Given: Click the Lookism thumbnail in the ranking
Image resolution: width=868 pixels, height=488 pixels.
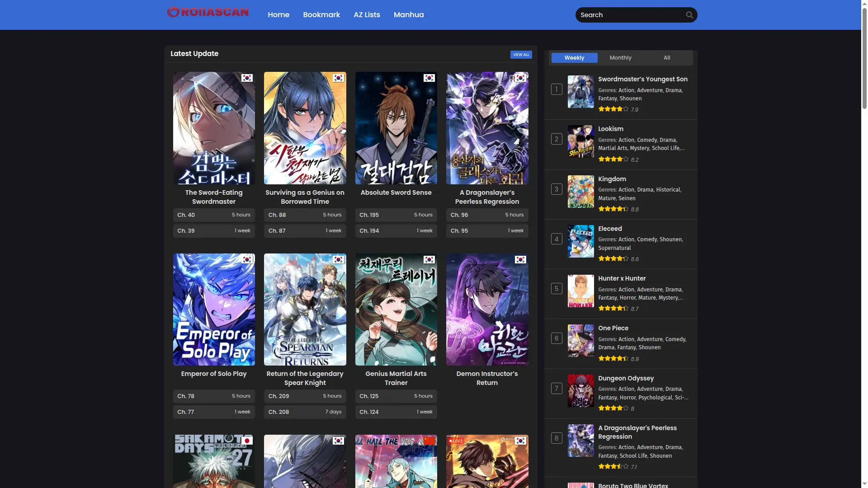Looking at the screenshot, I should pyautogui.click(x=581, y=141).
